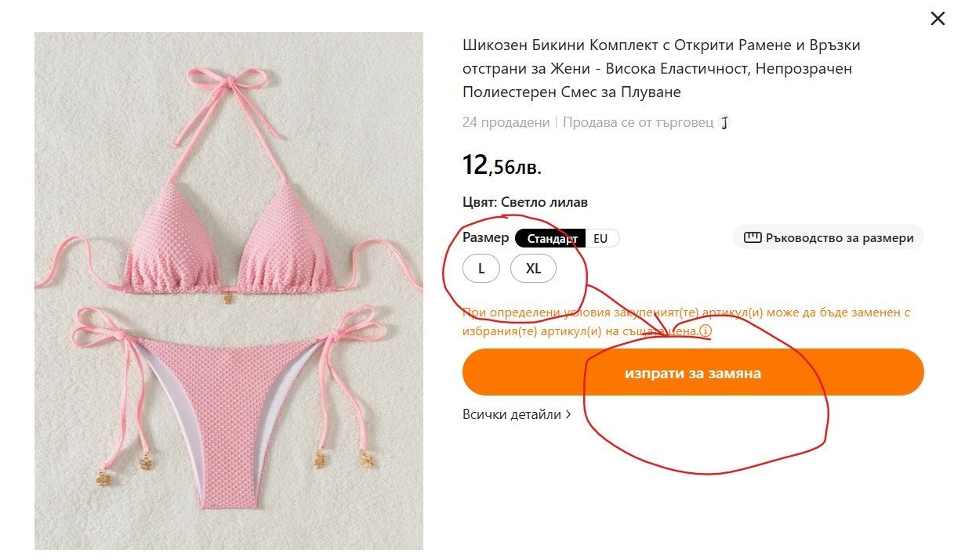Viewport: 954px width, 560px height.
Task: Click the 'Размер' label
Action: point(485,238)
